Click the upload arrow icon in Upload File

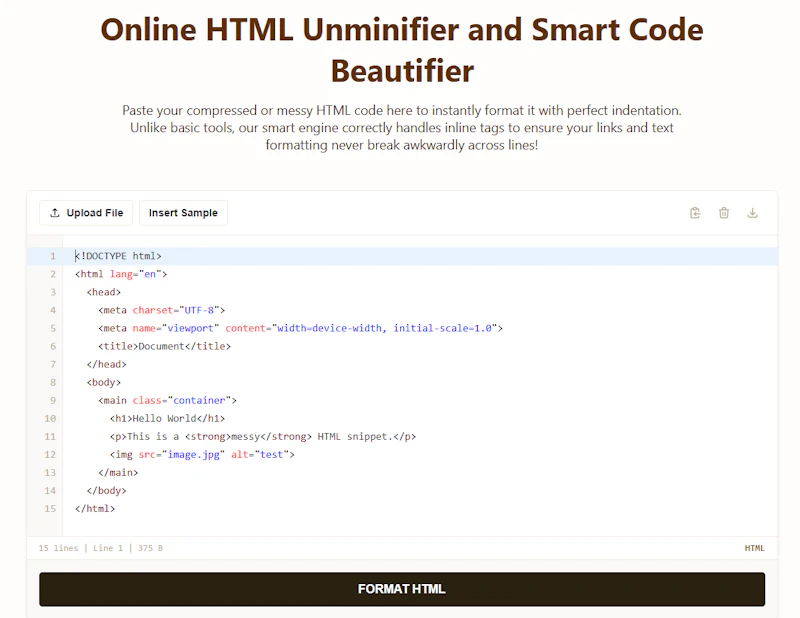click(55, 213)
